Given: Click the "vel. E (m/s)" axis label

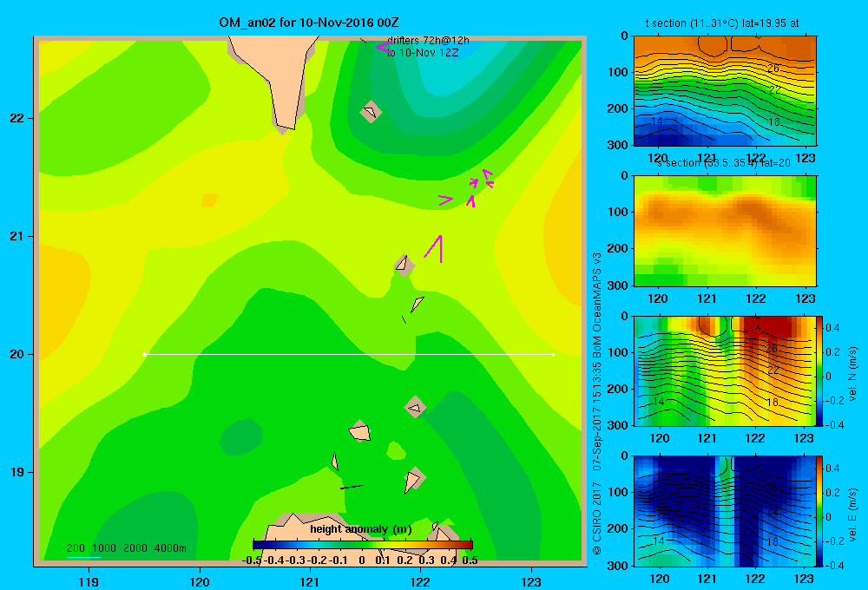Looking at the screenshot, I should click(x=852, y=515).
